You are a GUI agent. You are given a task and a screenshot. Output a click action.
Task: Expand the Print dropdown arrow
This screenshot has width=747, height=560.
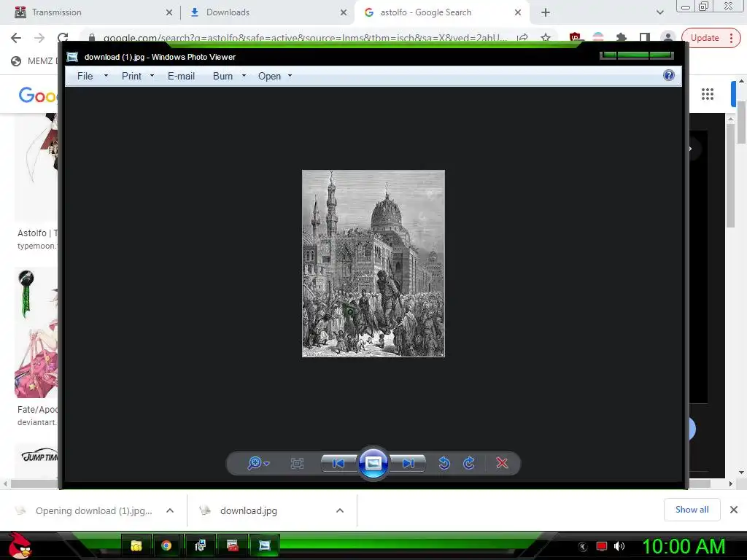click(152, 76)
